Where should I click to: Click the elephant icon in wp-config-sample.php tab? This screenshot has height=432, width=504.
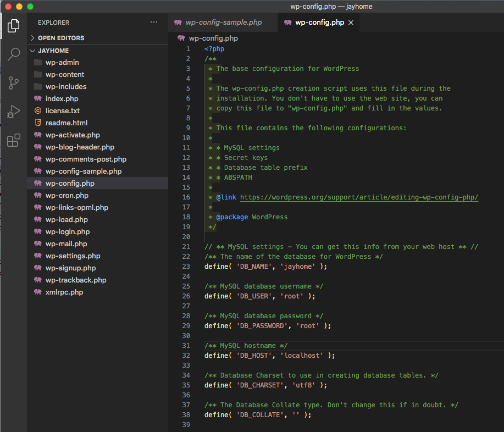pos(178,22)
